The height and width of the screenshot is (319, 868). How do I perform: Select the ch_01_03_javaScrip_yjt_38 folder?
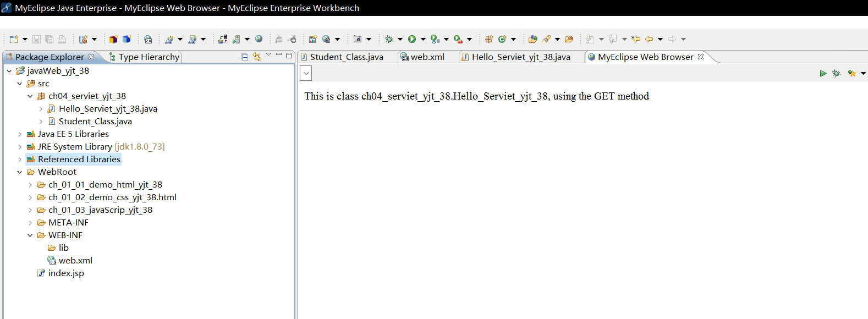(x=100, y=210)
